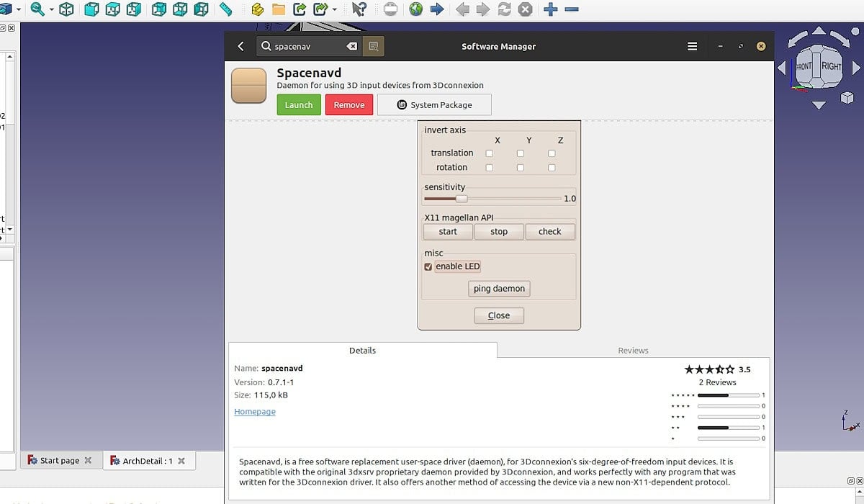Check invert rotation X axis

click(x=490, y=168)
